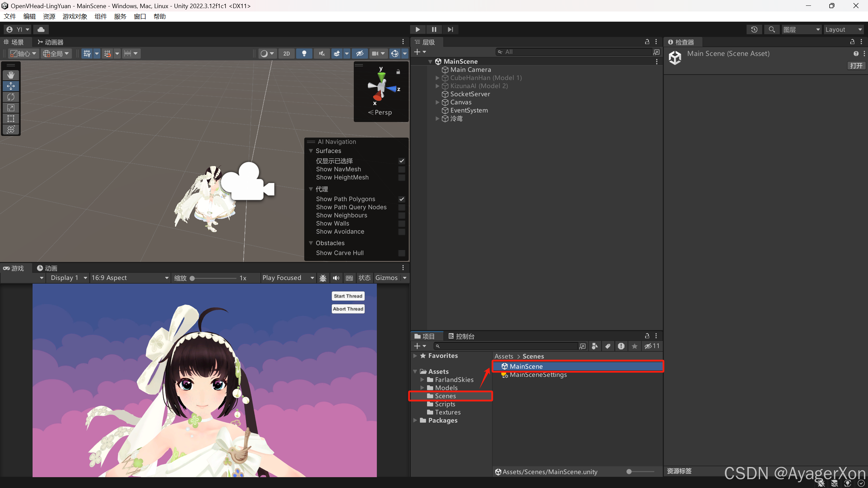Viewport: 868px width, 488px height.
Task: Click the scene camera settings icon
Action: (x=375, y=54)
